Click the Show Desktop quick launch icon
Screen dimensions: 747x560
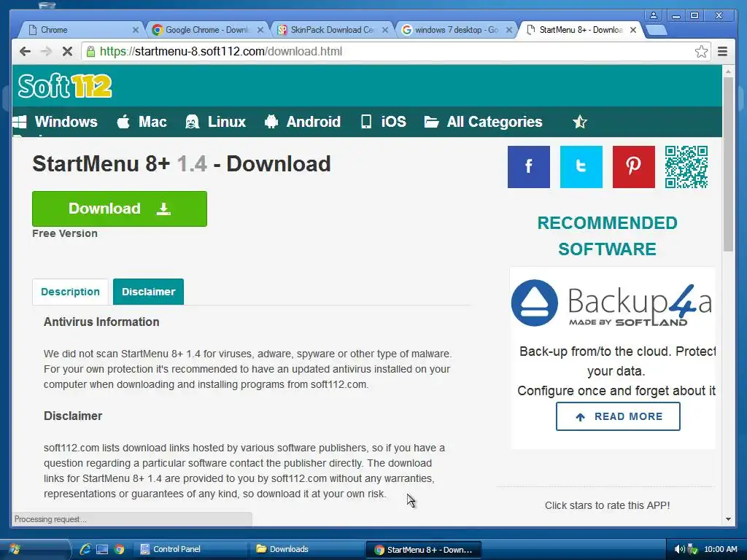(x=102, y=549)
